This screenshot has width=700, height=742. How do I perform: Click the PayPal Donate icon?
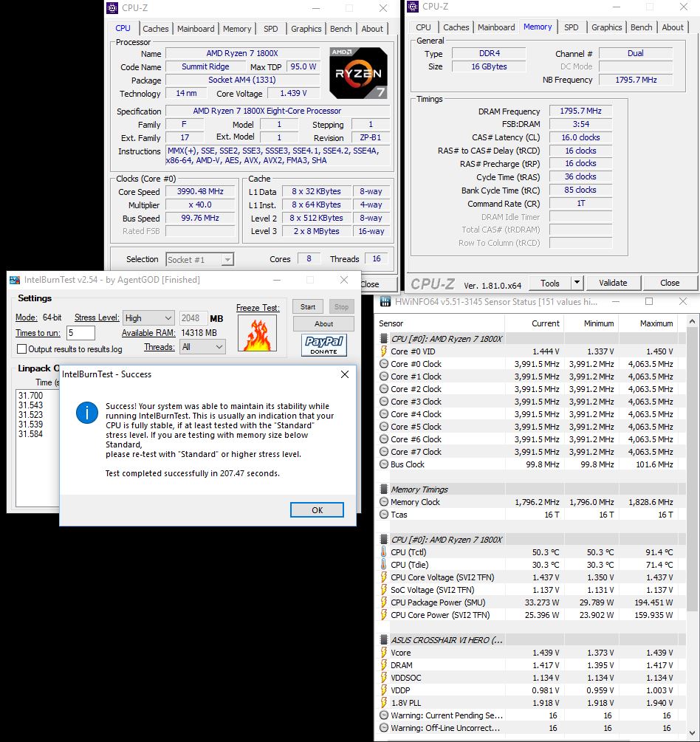tap(323, 345)
